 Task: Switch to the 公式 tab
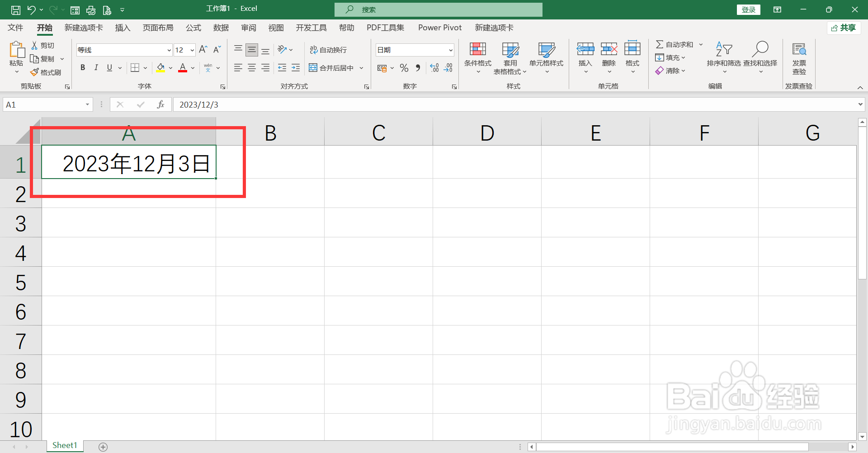tap(193, 28)
